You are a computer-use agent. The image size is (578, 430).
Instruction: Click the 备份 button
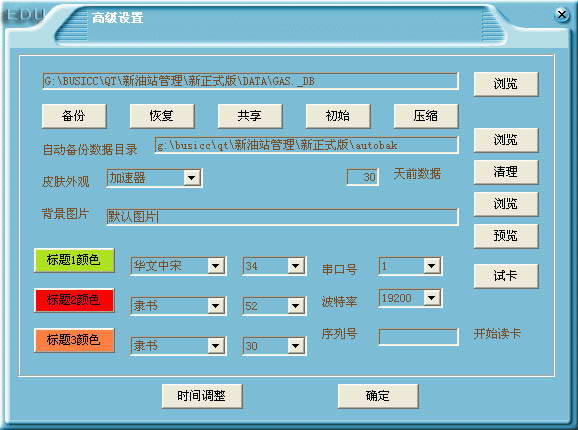coord(74,116)
